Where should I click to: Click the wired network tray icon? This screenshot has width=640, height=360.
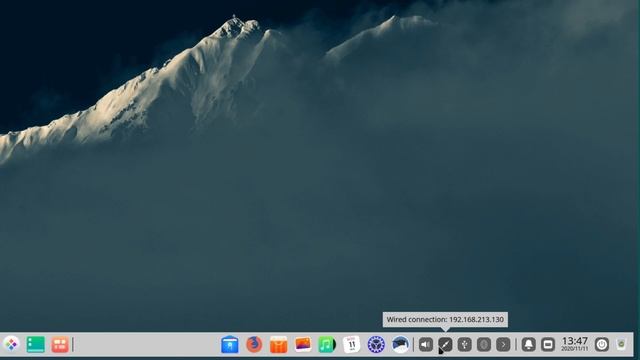pyautogui.click(x=445, y=344)
